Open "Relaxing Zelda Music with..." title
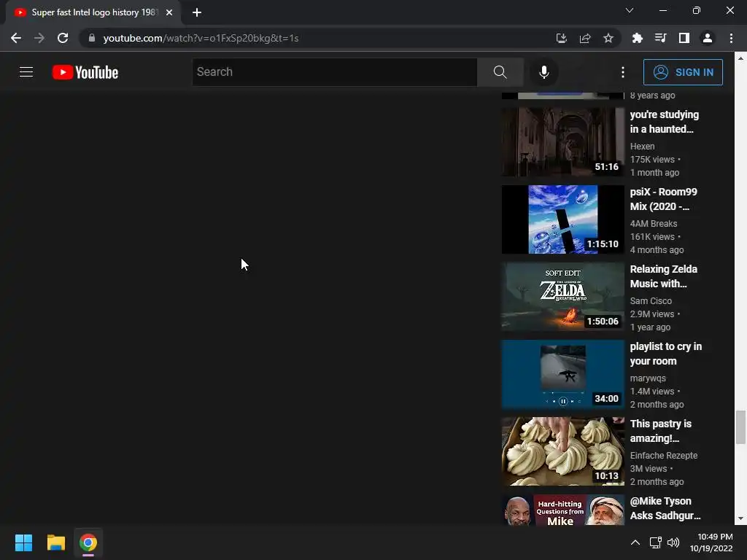 click(663, 276)
